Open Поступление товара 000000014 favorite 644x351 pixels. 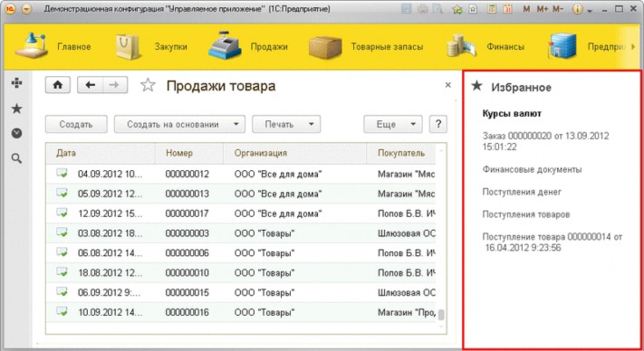(552, 242)
